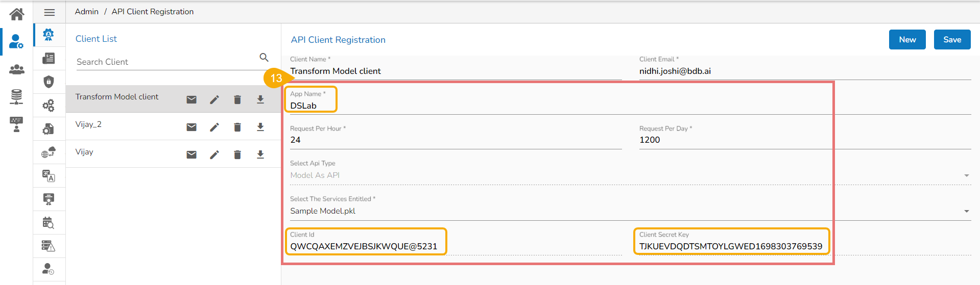The height and width of the screenshot is (285, 980).
Task: Open the security shield sidebar icon
Action: [49, 82]
